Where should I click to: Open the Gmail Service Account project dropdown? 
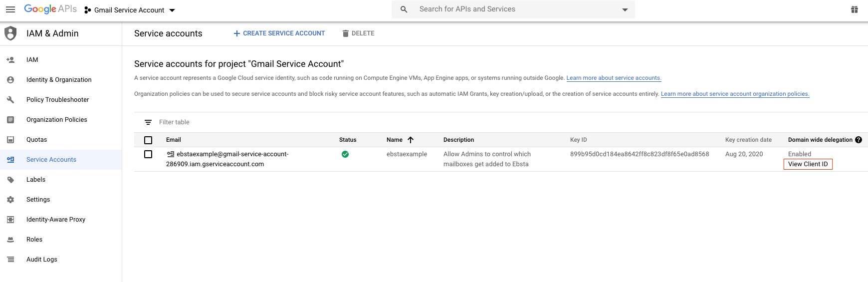[130, 10]
